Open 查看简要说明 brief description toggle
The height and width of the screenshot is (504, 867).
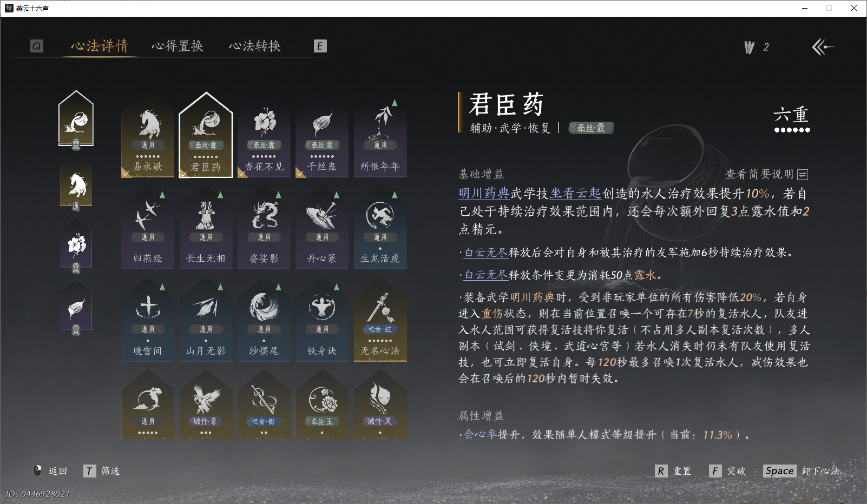(767, 174)
